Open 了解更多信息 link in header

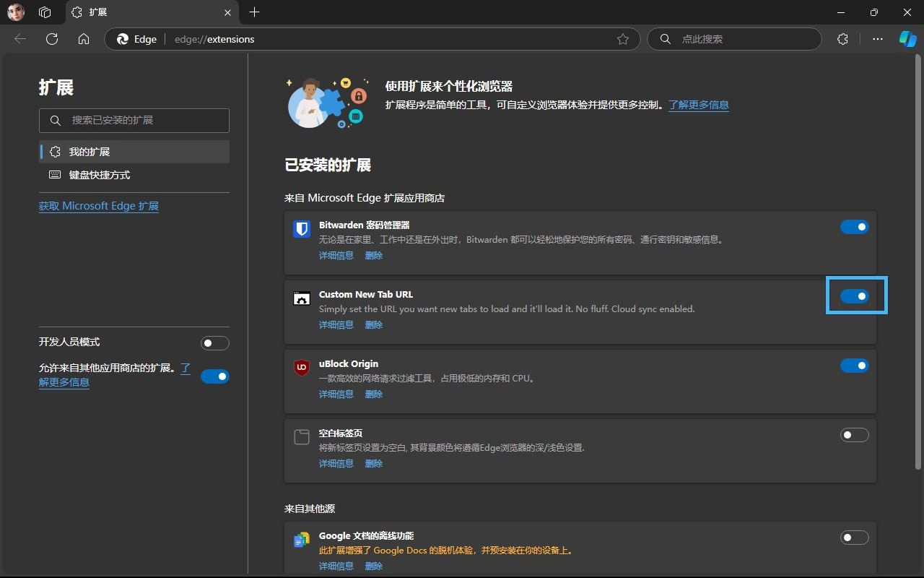point(698,105)
